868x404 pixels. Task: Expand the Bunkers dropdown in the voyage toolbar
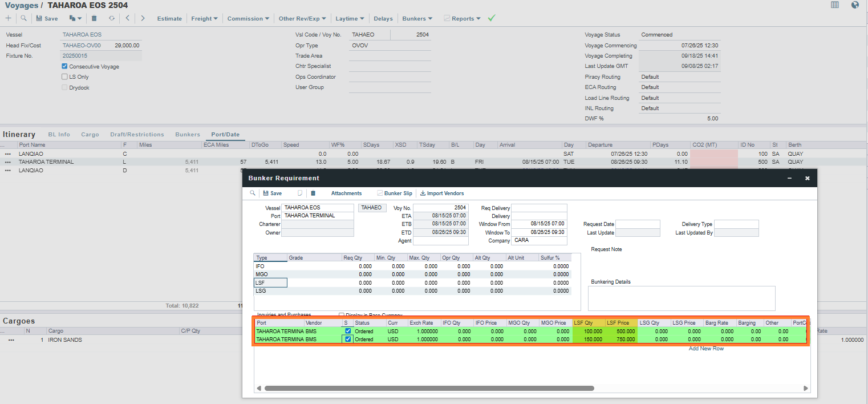tap(417, 18)
